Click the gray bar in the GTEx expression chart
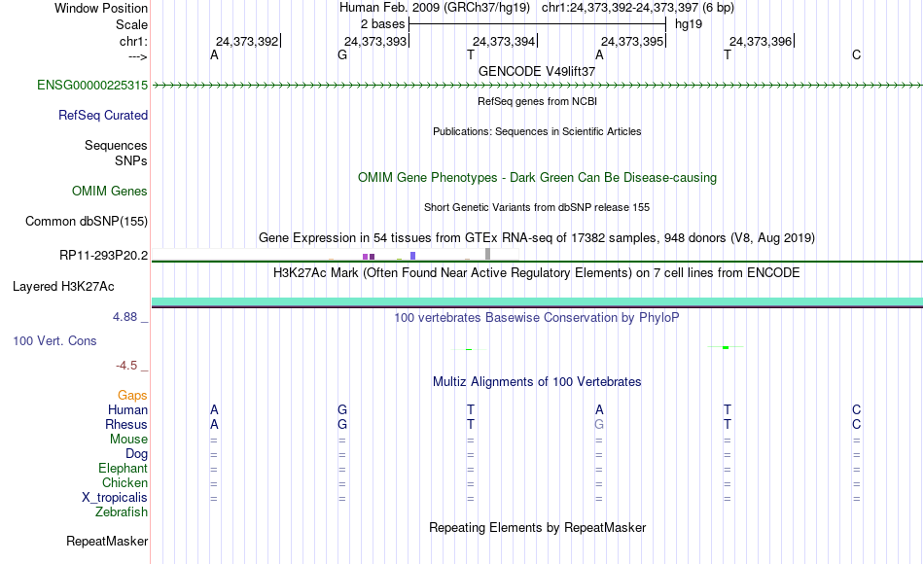 tap(488, 254)
